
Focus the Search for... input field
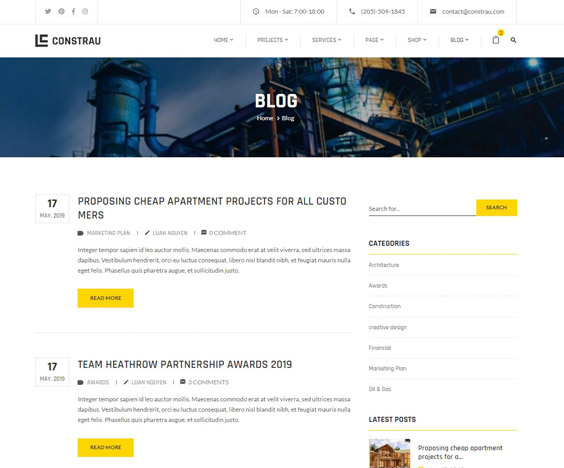(x=422, y=209)
